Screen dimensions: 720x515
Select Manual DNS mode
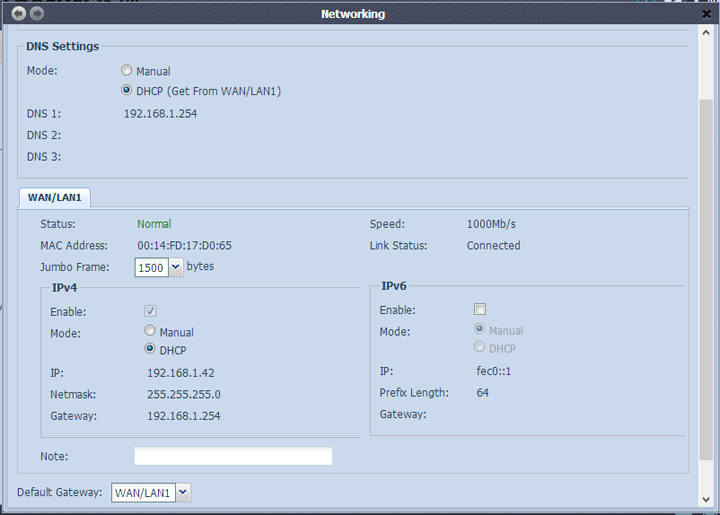pos(127,71)
